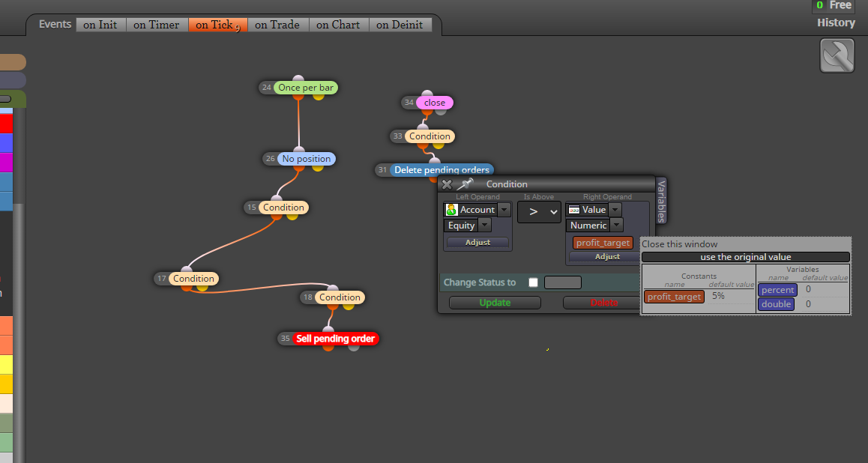Open the Equity property dropdown
868x463 pixels.
[484, 226]
